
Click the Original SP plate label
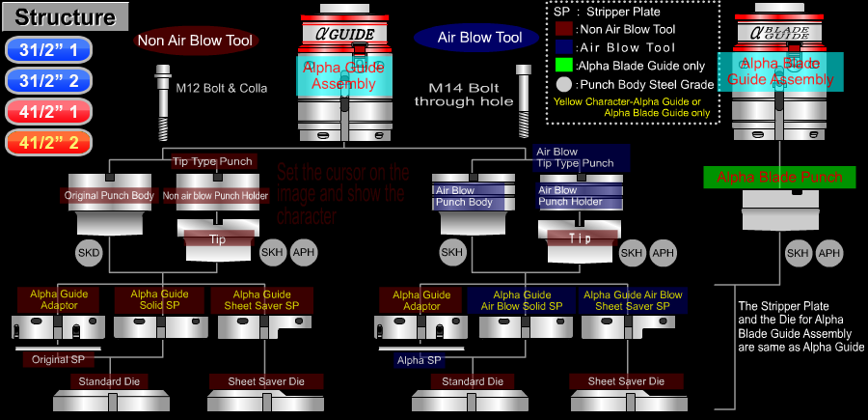pos(59,360)
